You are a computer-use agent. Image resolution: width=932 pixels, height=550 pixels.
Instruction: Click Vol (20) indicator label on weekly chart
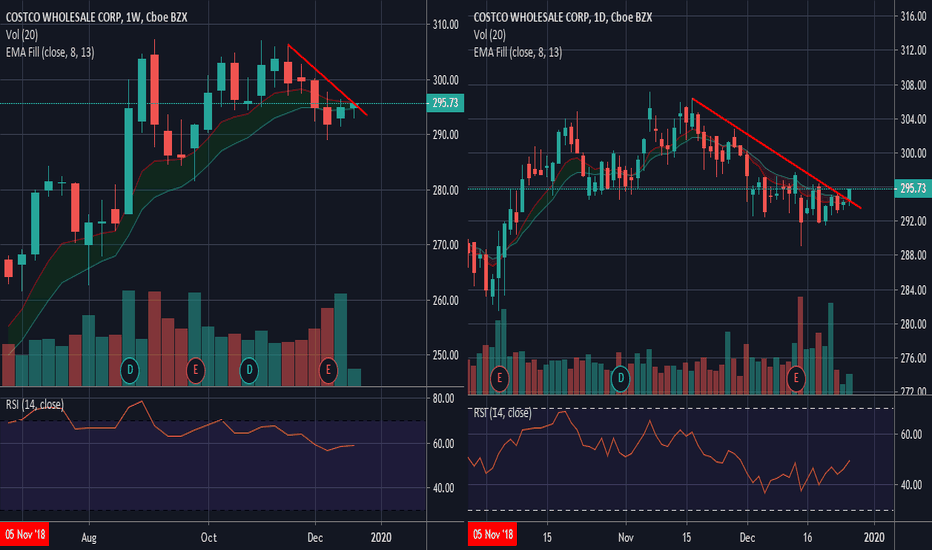[x=22, y=35]
